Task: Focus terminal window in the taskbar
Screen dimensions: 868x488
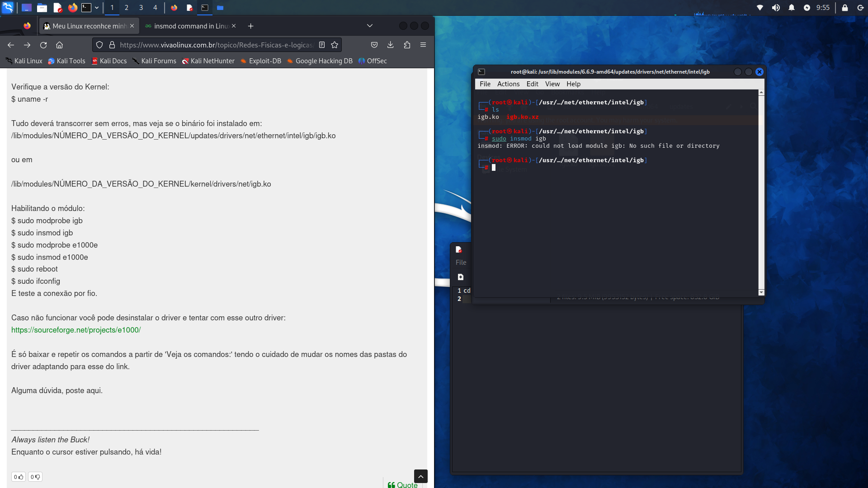Action: (x=205, y=8)
